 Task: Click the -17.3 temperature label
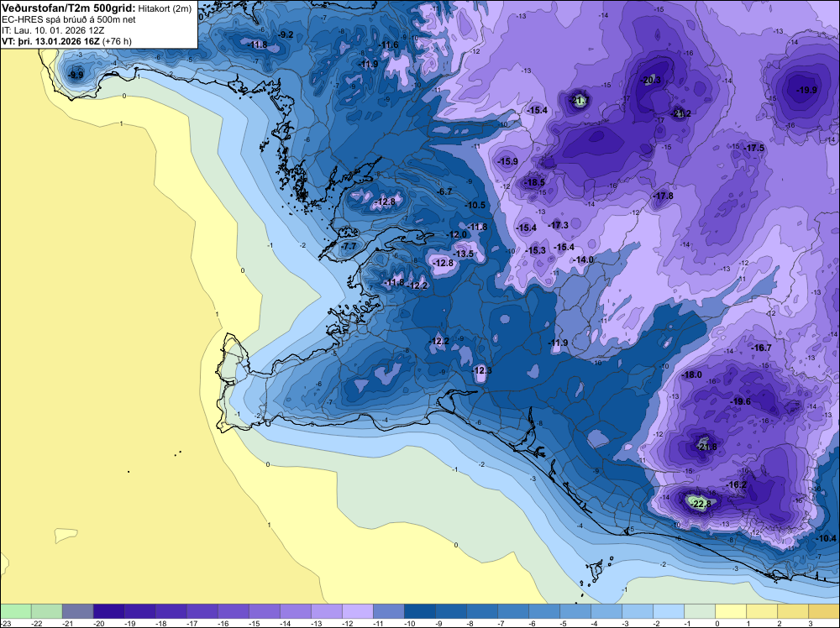(x=558, y=225)
